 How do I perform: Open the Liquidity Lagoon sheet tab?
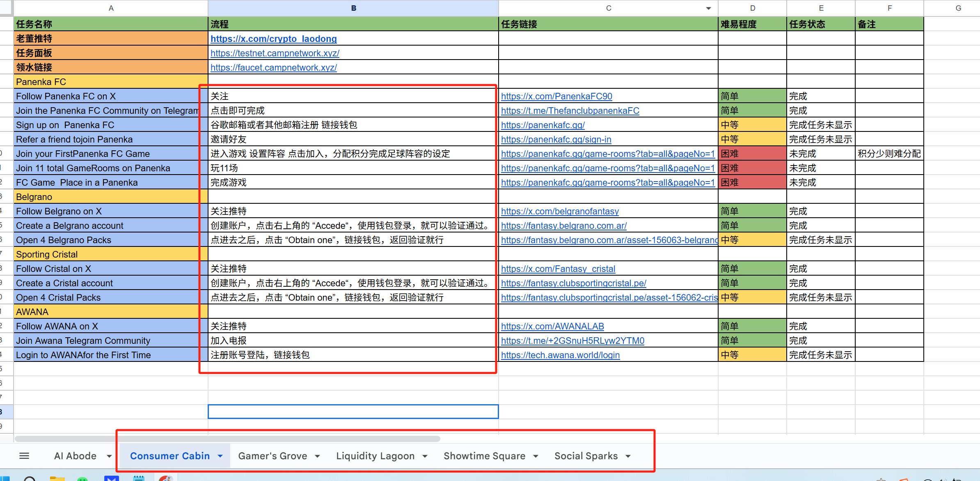(375, 456)
